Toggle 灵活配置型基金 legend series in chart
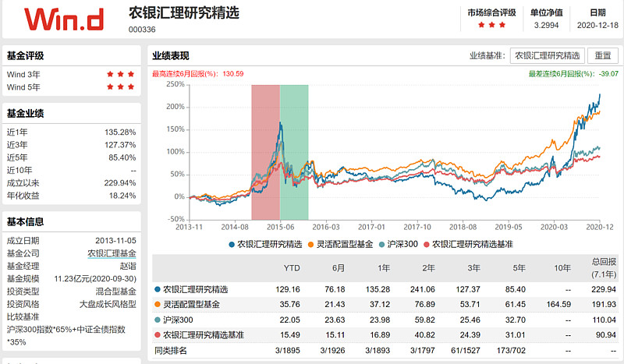 pos(341,244)
